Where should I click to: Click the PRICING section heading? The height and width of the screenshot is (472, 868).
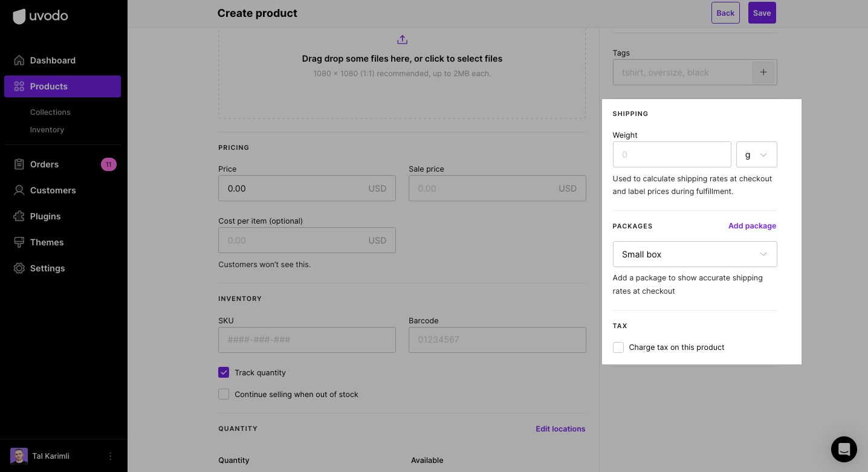pyautogui.click(x=234, y=147)
